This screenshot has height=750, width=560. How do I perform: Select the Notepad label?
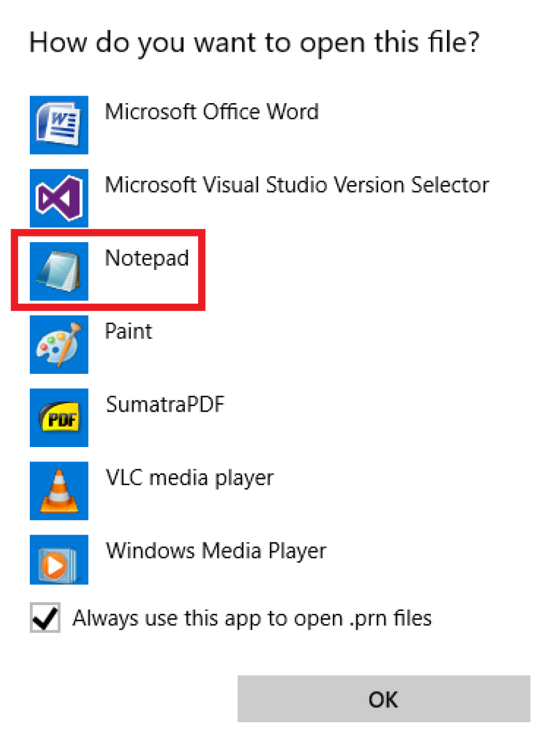[147, 258]
